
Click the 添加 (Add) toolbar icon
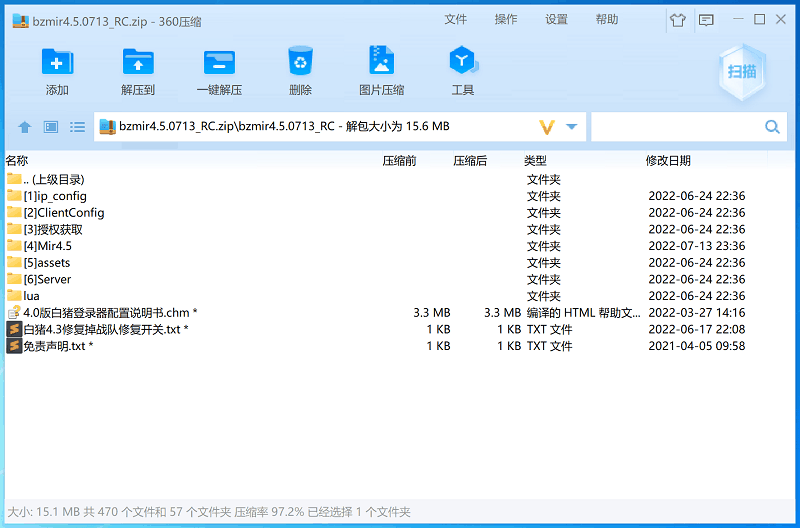[x=57, y=62]
